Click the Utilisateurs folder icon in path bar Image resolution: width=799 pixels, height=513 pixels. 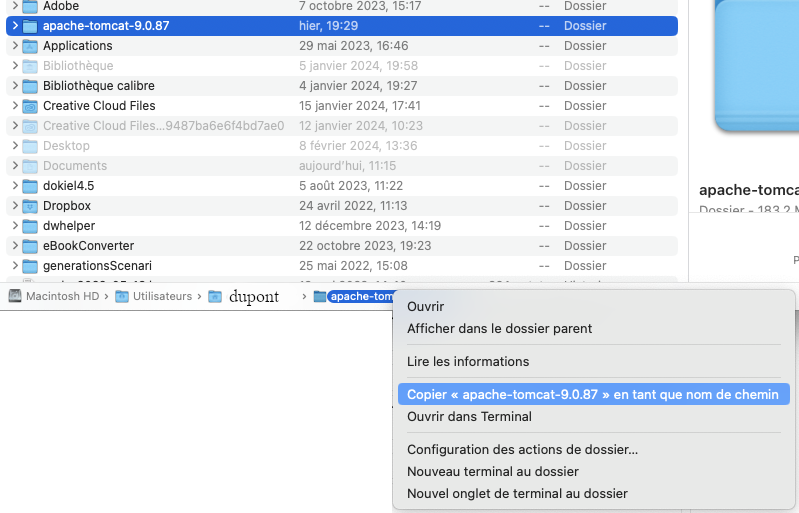[122, 296]
